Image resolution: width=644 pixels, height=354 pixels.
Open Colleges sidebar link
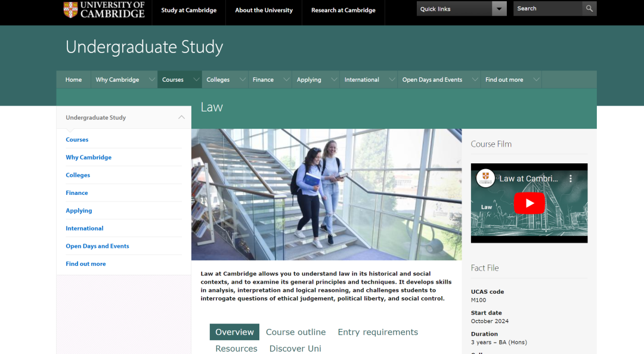78,175
